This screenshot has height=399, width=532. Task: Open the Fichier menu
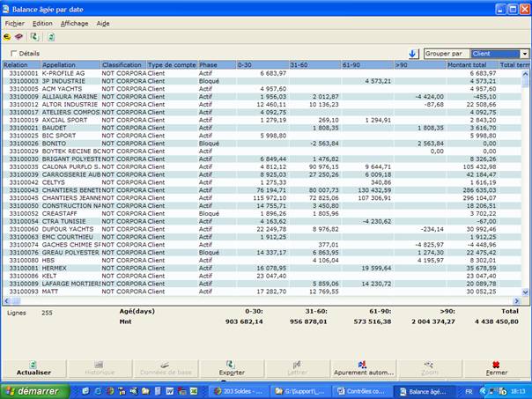[x=15, y=23]
